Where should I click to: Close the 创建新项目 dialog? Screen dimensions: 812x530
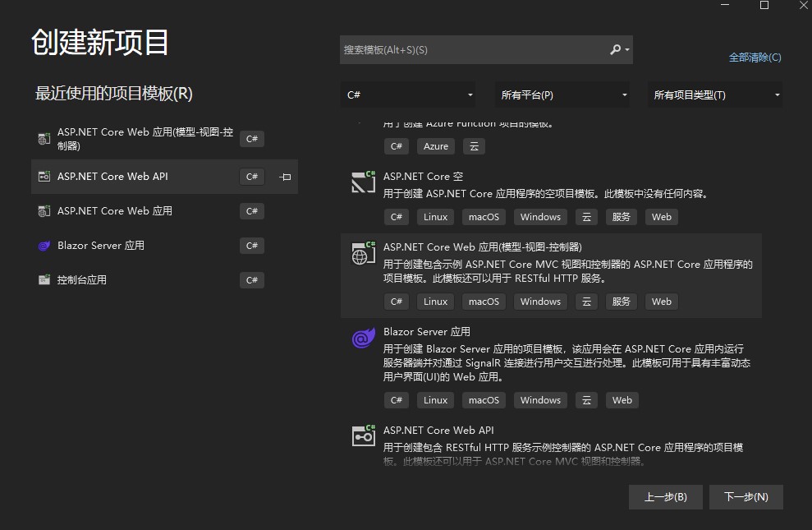803,5
